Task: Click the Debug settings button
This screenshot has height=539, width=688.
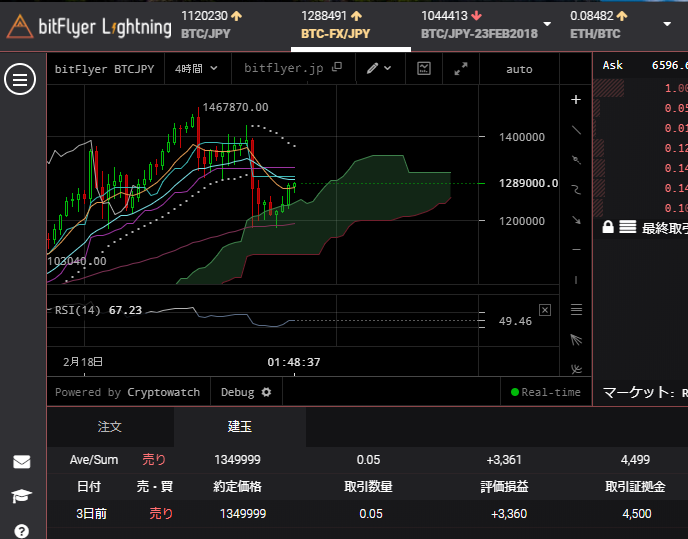Action: pyautogui.click(x=246, y=392)
